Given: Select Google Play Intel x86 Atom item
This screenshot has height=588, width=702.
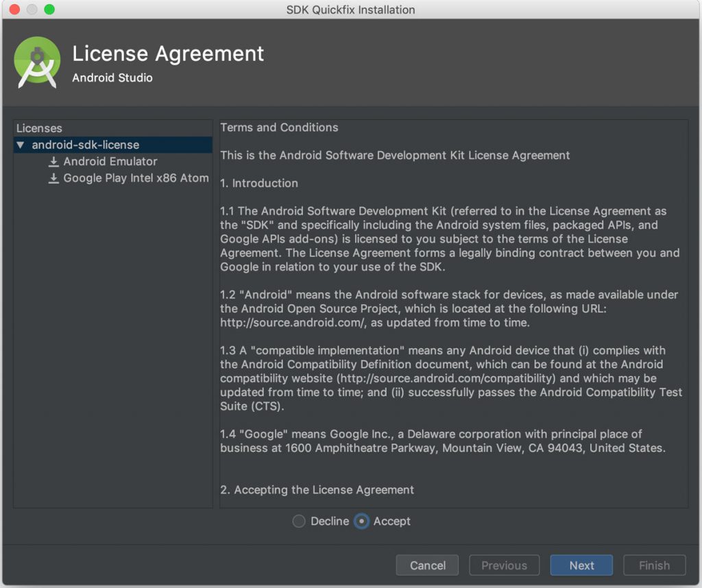Looking at the screenshot, I should coord(136,178).
